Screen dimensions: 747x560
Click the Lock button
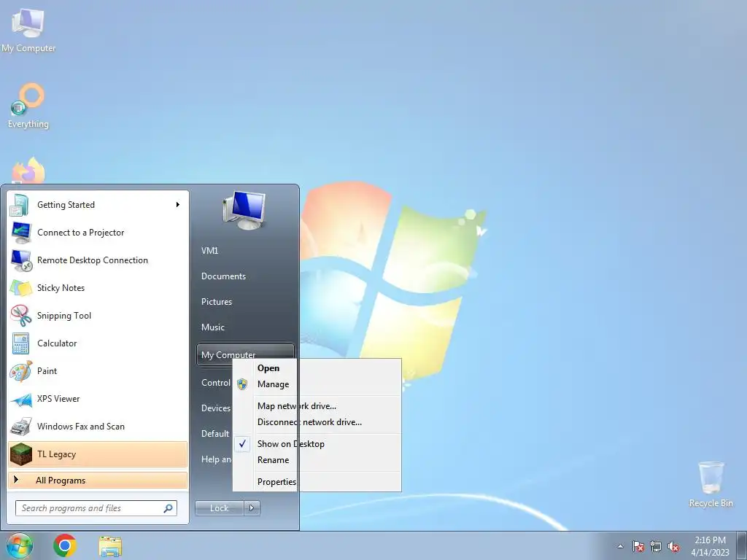[219, 508]
